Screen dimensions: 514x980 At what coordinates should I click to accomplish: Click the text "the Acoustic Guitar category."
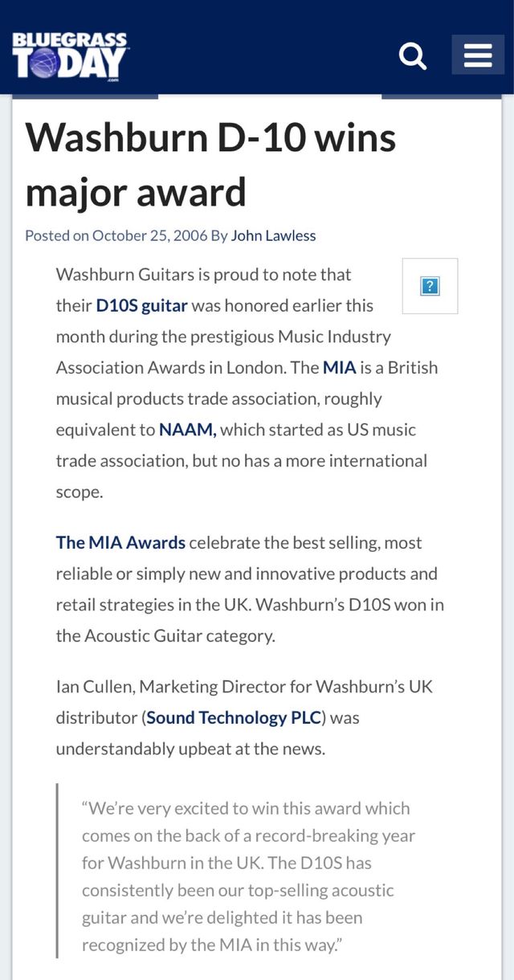165,635
